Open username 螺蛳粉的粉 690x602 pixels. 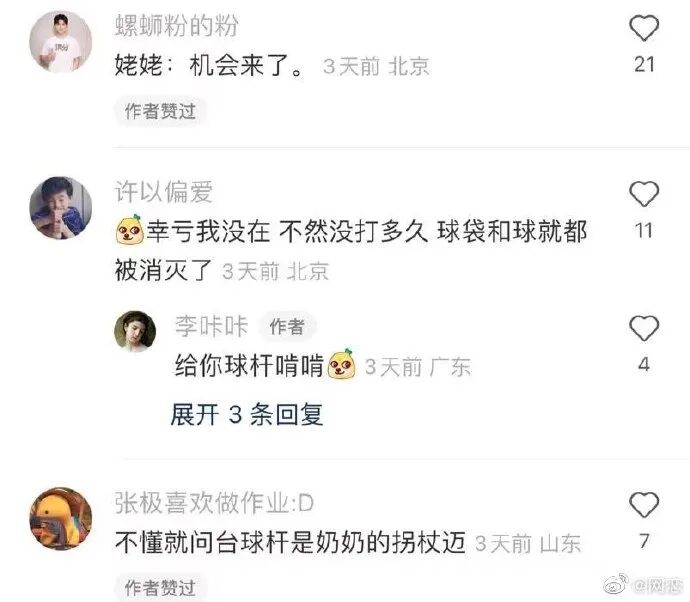click(x=176, y=26)
